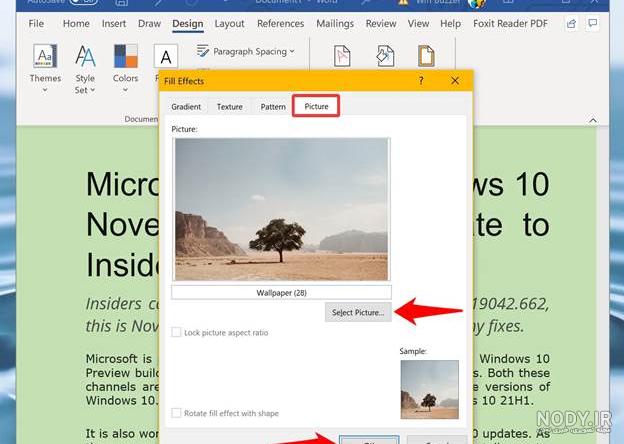624x444 pixels.
Task: Expand the Themes dropdown arrow
Action: coord(45,90)
